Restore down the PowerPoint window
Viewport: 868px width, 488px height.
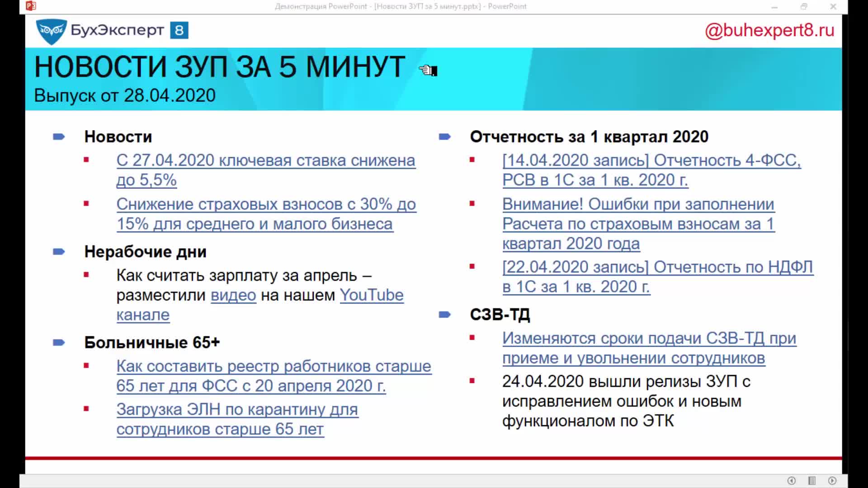pyautogui.click(x=804, y=6)
